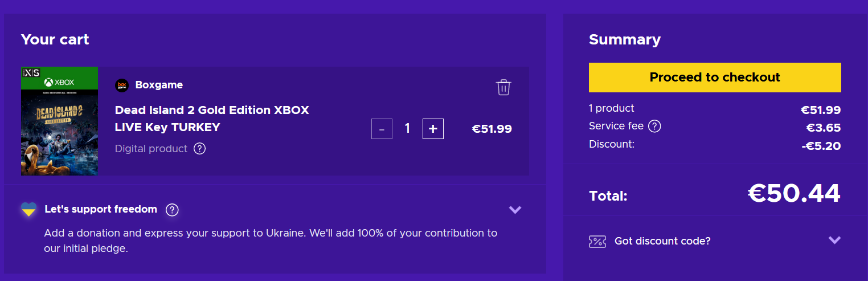The width and height of the screenshot is (868, 281).
Task: Expand the discount code chevron arrow
Action: pos(834,240)
